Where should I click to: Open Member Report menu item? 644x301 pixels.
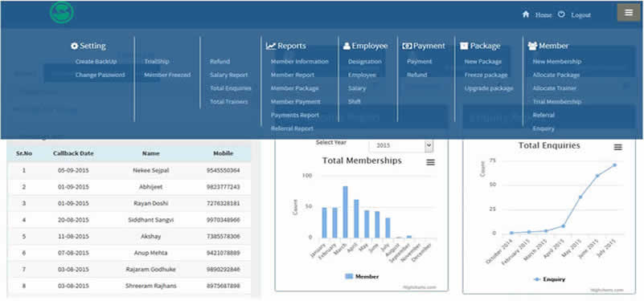coord(293,75)
